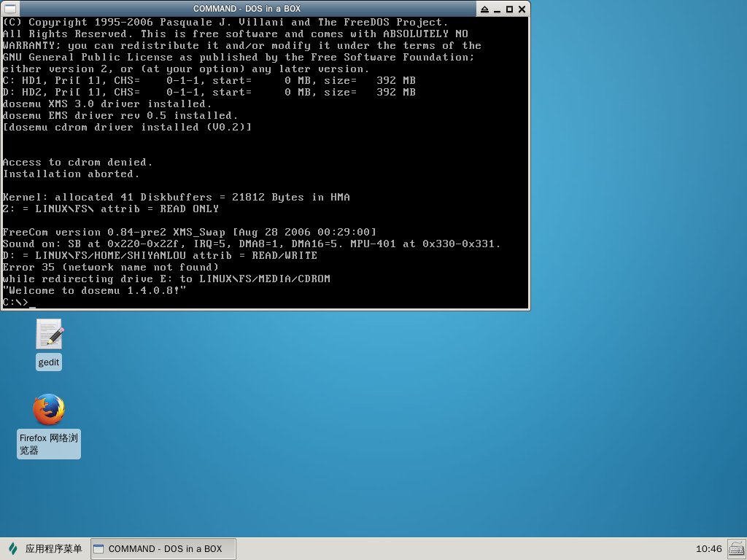Click the FreeCom version 0.84-pre2 line

(x=190, y=232)
